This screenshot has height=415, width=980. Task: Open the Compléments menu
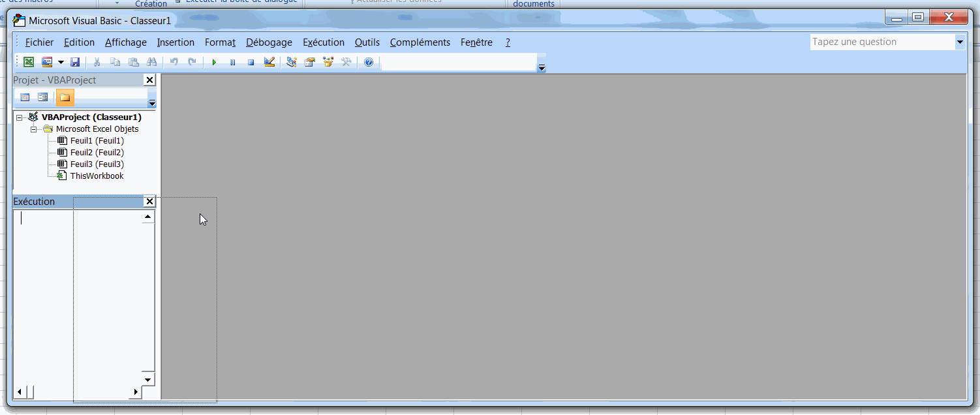pos(420,42)
